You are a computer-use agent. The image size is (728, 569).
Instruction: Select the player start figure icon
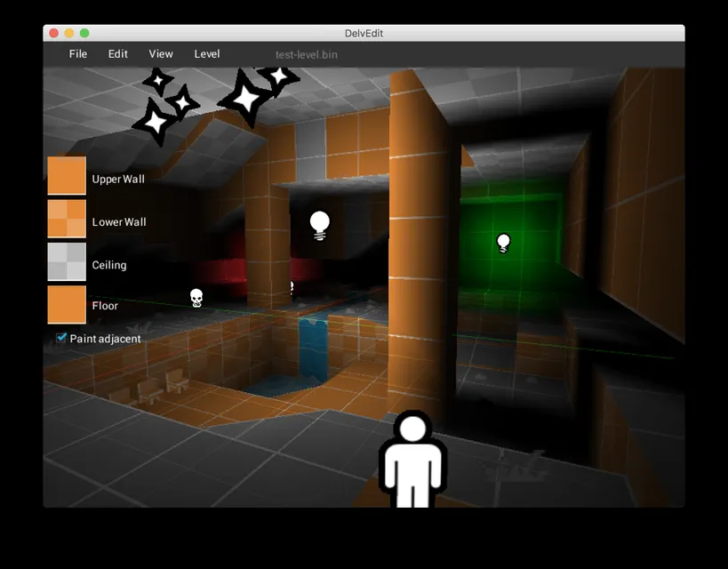(412, 459)
